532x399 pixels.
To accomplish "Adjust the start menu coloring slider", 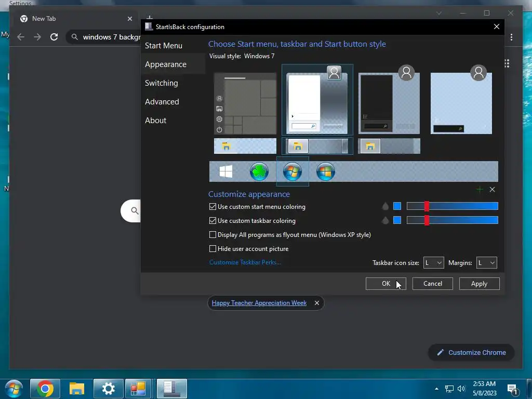I will click(x=453, y=206).
